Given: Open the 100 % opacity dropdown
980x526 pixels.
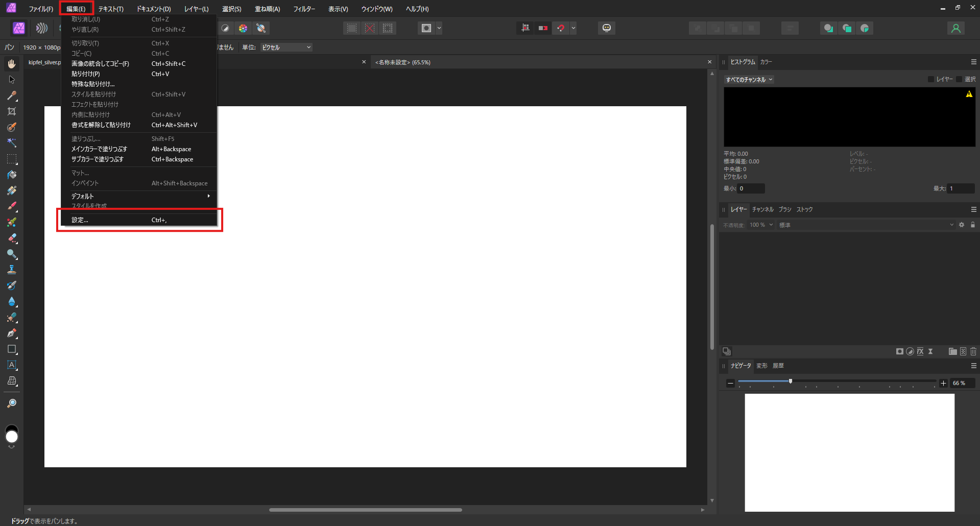Looking at the screenshot, I should tap(761, 225).
